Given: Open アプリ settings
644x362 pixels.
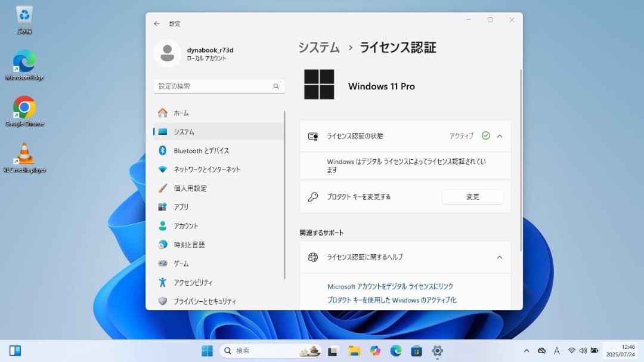Looking at the screenshot, I should click(184, 207).
